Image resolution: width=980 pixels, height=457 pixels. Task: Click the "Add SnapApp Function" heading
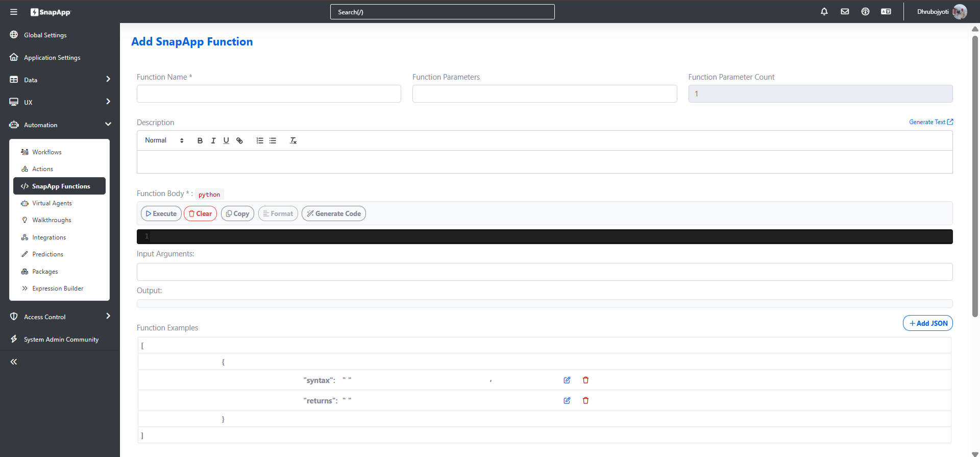[x=192, y=42]
